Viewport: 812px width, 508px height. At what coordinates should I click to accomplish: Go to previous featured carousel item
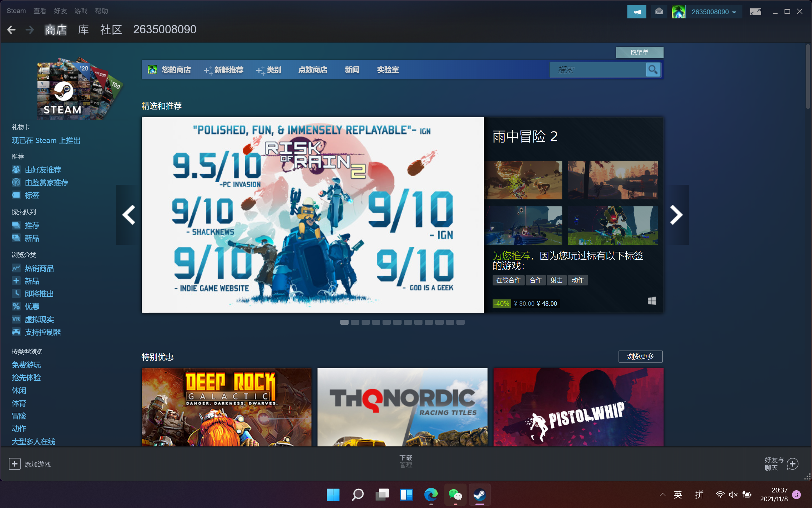(128, 215)
